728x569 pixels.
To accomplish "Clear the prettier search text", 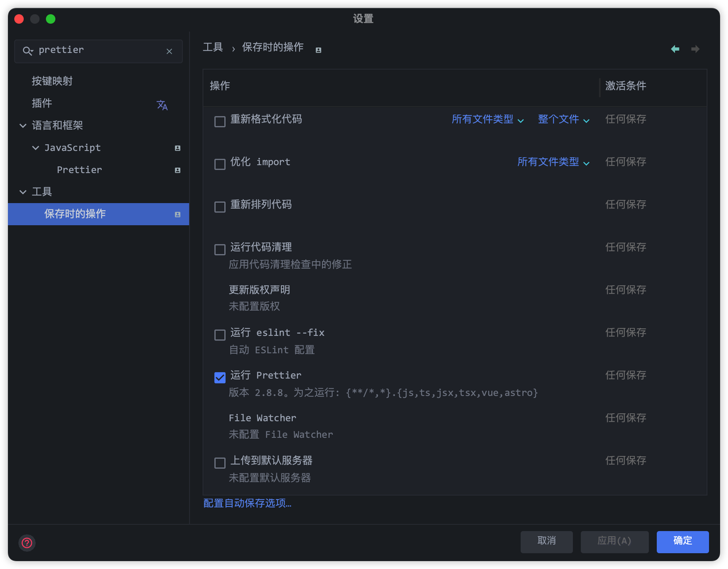I will coord(169,51).
